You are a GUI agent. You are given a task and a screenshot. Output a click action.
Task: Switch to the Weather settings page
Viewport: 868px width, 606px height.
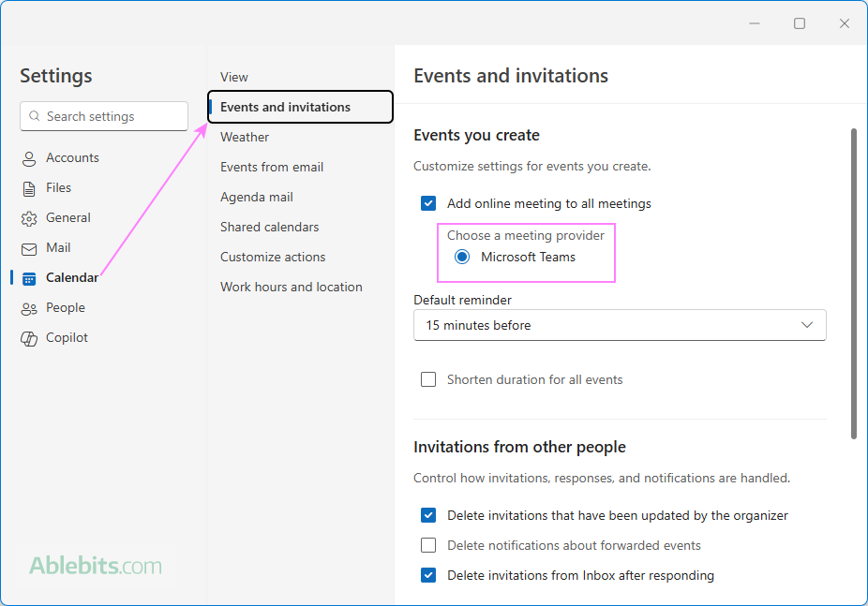click(245, 137)
